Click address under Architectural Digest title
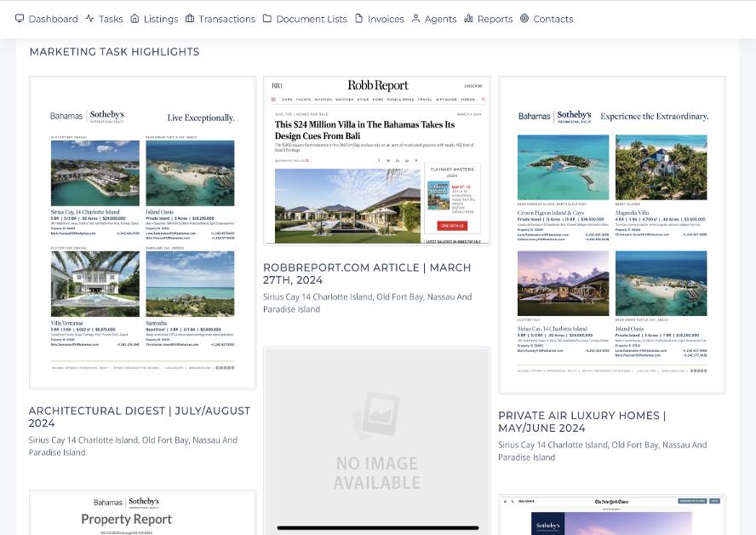Image resolution: width=756 pixels, height=535 pixels. click(x=133, y=446)
